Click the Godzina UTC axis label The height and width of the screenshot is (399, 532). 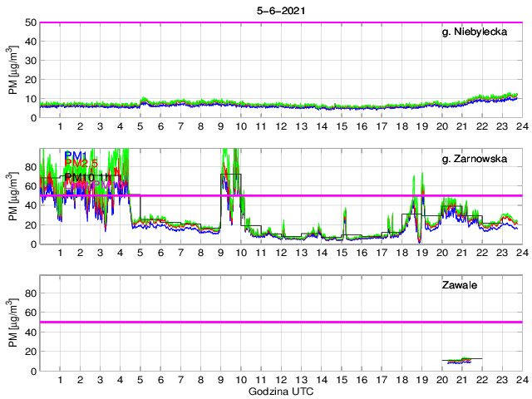tap(280, 391)
